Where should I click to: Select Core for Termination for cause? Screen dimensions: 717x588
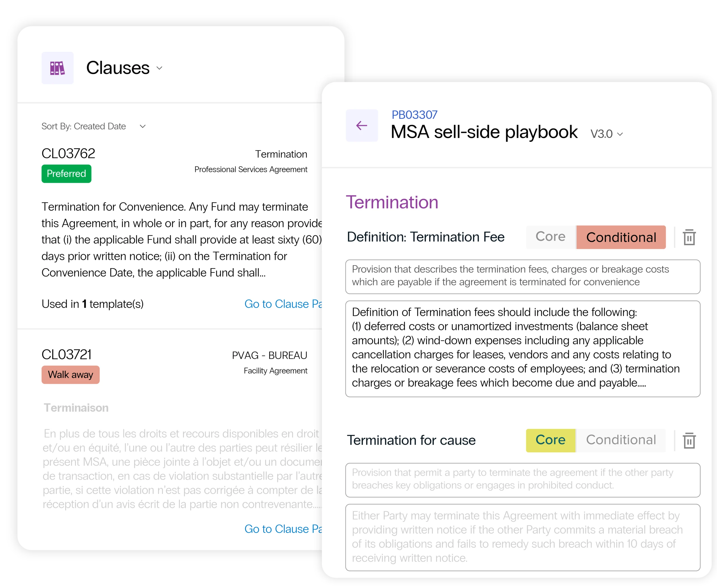[x=550, y=440]
